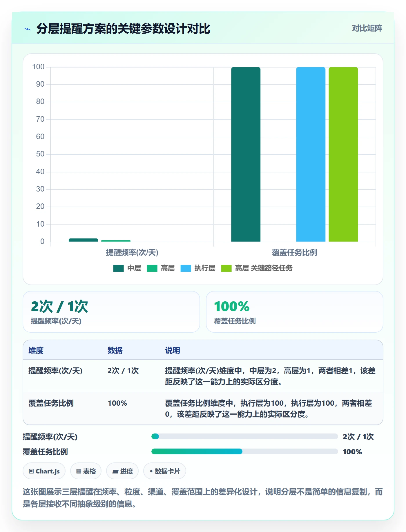
Task: Click the 对比矩阵 label in header
Action: [x=367, y=28]
